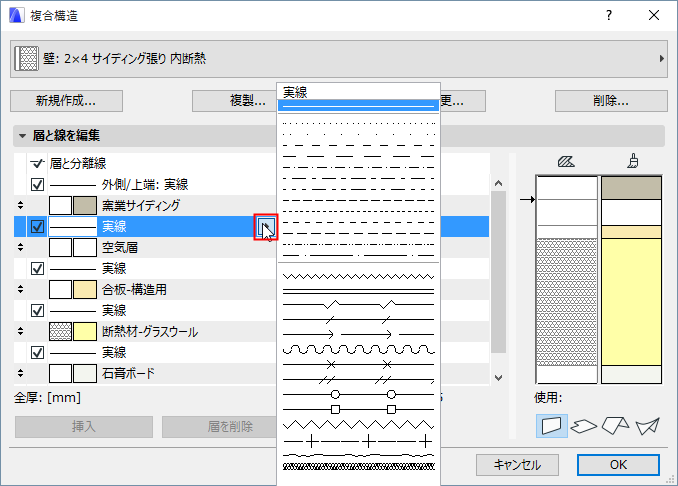Open the line type dropdown button on selected row
Viewport: 678px width, 486px height.
tap(266, 227)
